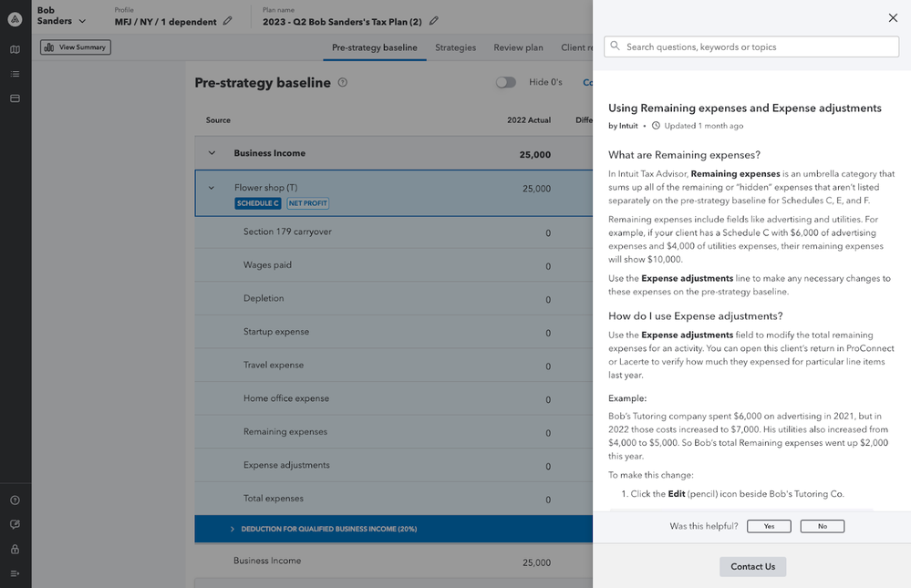
Task: Click the View Summary button
Action: [x=76, y=47]
